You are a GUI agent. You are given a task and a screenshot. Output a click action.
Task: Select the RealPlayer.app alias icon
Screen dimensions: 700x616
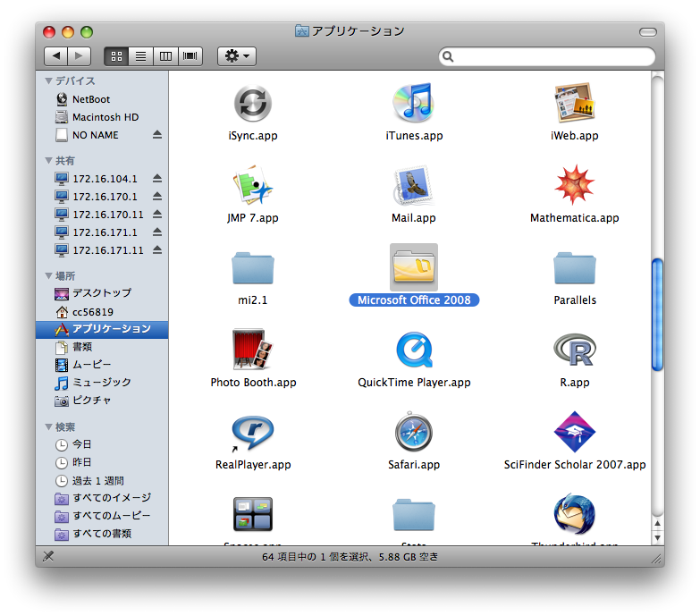pyautogui.click(x=253, y=432)
